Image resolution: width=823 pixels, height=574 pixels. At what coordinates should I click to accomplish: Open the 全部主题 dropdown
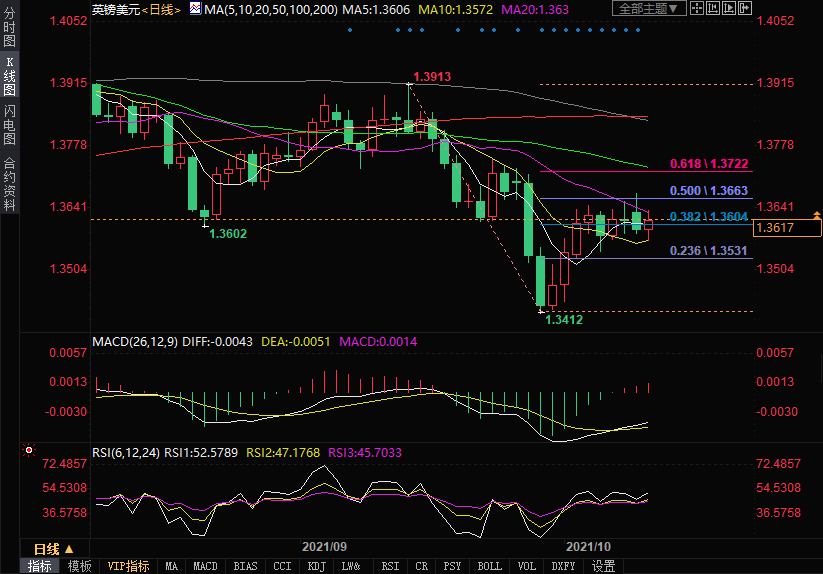click(650, 9)
